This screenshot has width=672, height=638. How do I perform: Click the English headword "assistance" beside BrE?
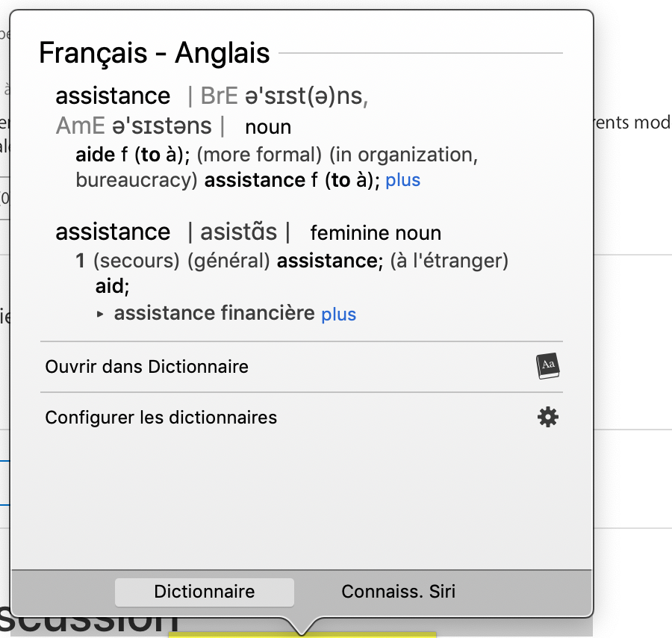point(113,96)
